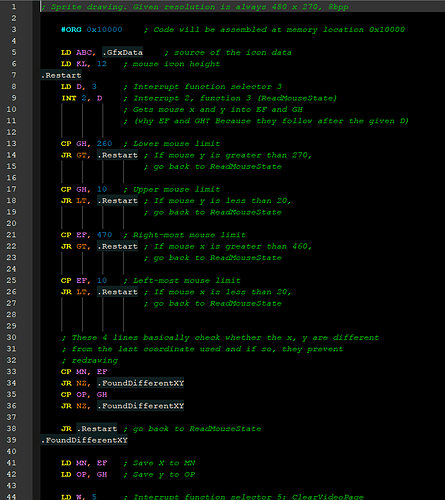
Task: Select the value 470 in CP EF line
Action: click(x=104, y=235)
